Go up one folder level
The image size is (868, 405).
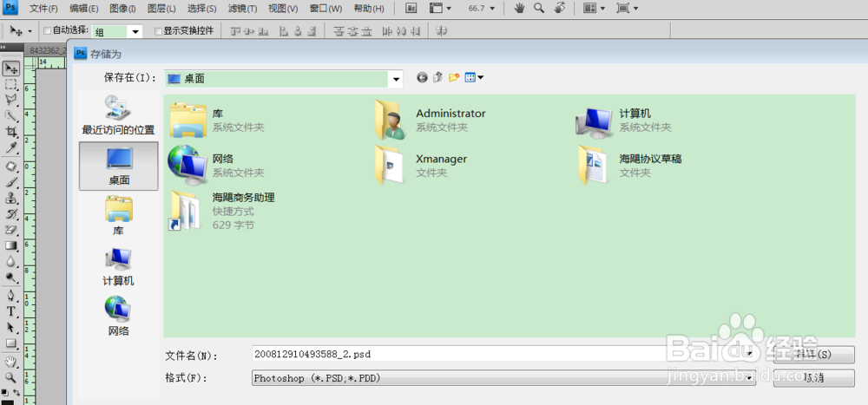point(437,78)
